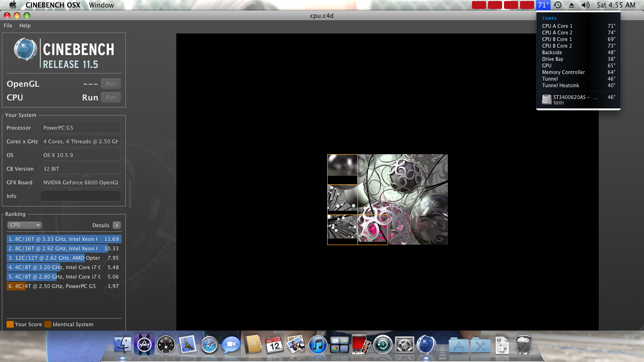
Task: Select ranking row 4C/8T @ 2.80 GHz
Action: (x=64, y=277)
